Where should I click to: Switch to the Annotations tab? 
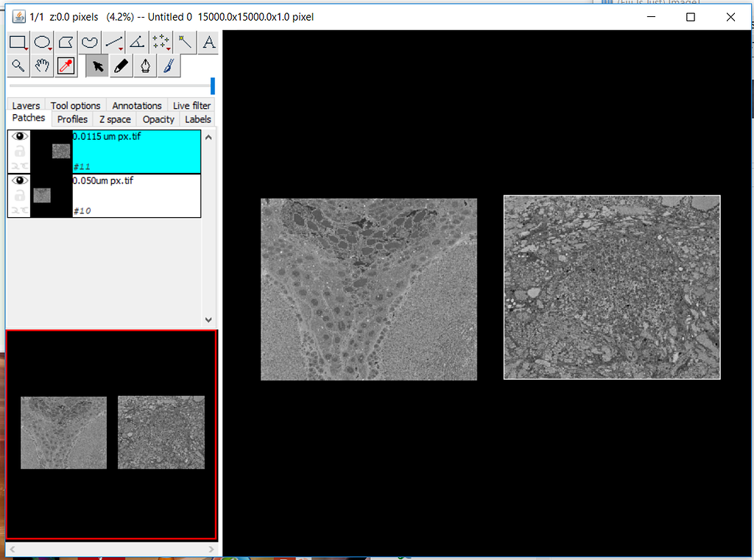(x=136, y=105)
